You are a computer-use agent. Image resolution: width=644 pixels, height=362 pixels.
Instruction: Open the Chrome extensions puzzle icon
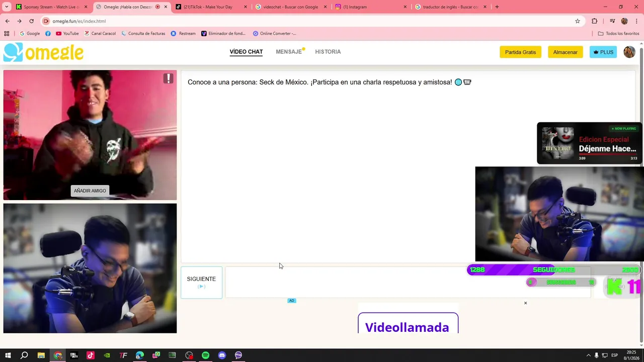595,21
